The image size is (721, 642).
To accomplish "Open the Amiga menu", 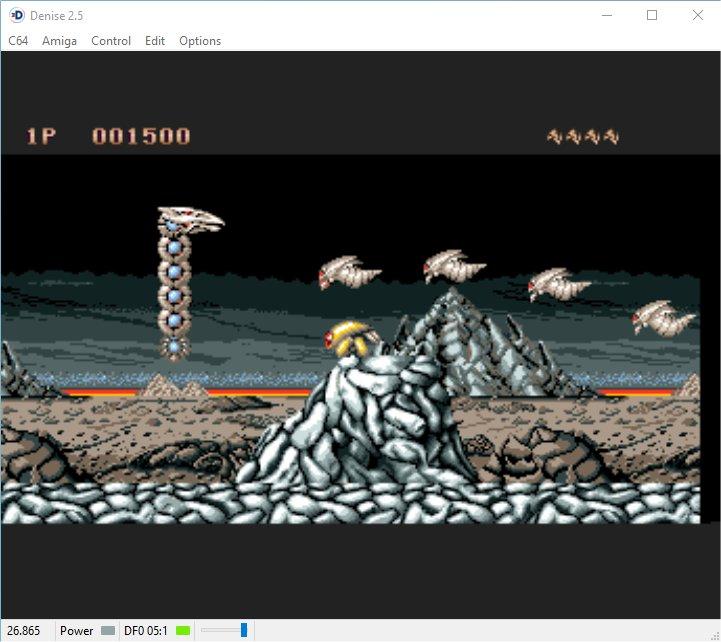I will [59, 41].
